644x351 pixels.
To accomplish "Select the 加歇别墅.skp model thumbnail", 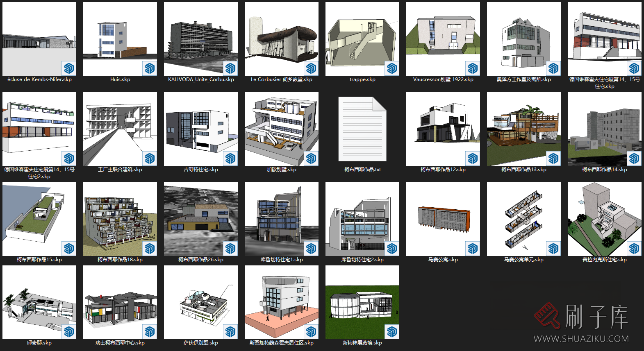I will [x=282, y=129].
